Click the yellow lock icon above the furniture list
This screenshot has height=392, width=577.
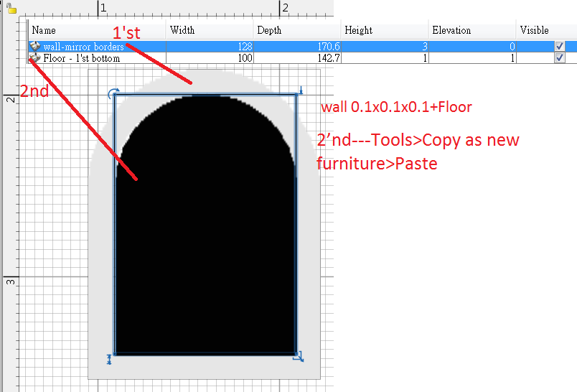point(11,9)
